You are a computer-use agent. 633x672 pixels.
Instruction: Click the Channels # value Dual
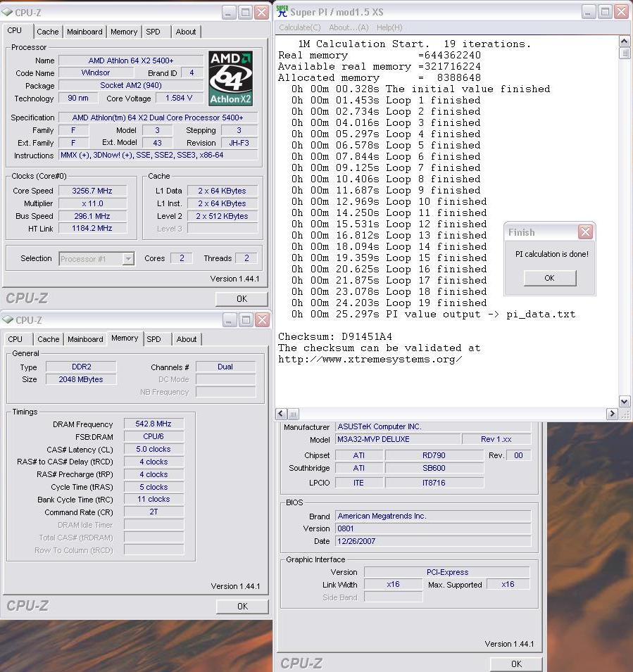point(225,367)
